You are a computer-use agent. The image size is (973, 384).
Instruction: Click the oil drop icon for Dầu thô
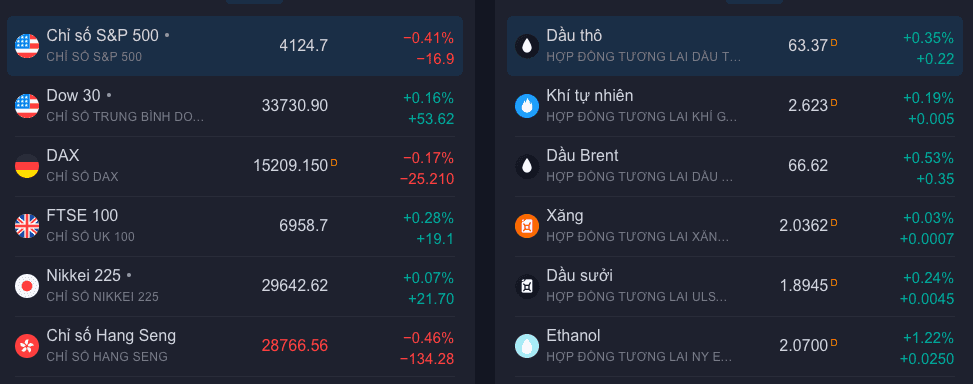click(527, 46)
